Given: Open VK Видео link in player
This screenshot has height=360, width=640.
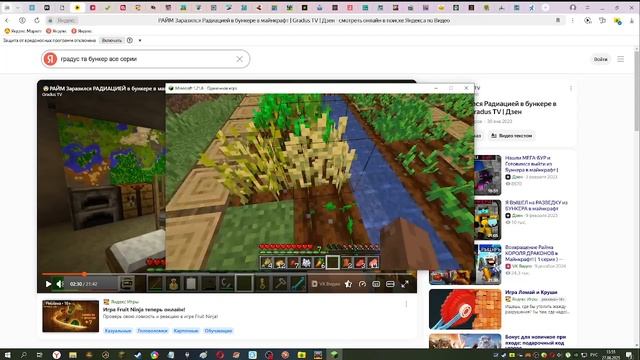Looking at the screenshot, I should point(326,284).
